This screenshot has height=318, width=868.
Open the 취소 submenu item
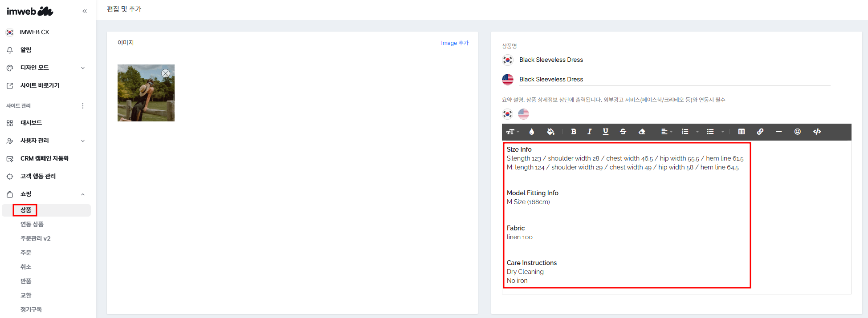pyautogui.click(x=26, y=267)
